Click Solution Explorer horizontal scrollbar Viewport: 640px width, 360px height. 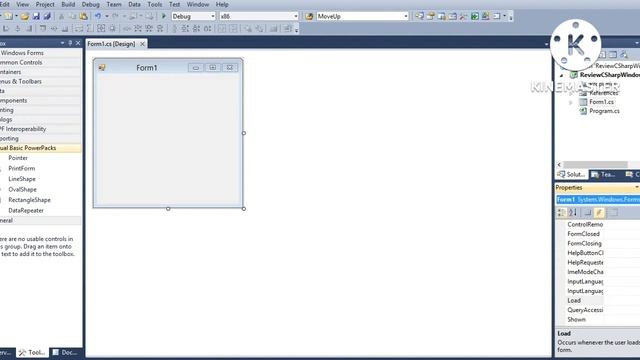coord(595,164)
